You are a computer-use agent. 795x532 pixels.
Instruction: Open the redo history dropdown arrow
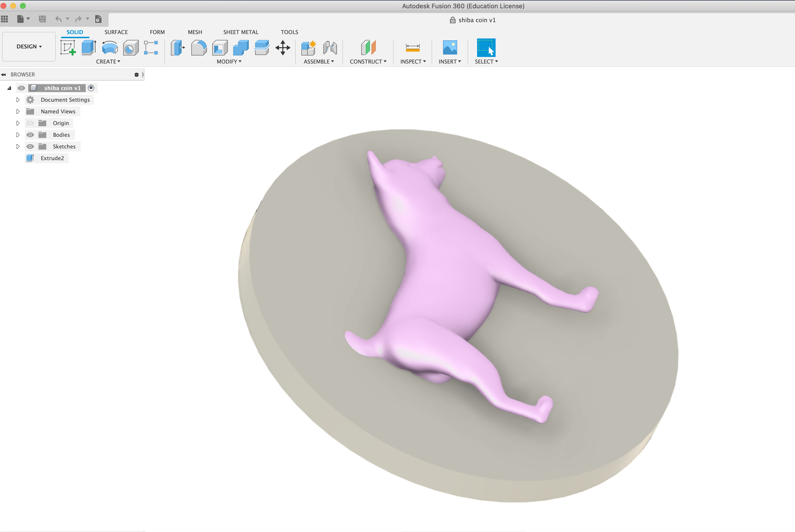(x=88, y=19)
